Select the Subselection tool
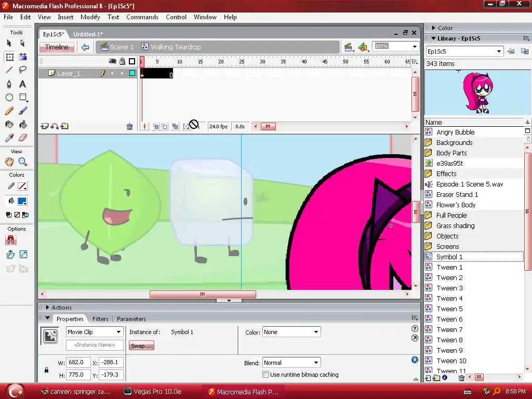Image resolution: width=532 pixels, height=399 pixels. coord(22,43)
